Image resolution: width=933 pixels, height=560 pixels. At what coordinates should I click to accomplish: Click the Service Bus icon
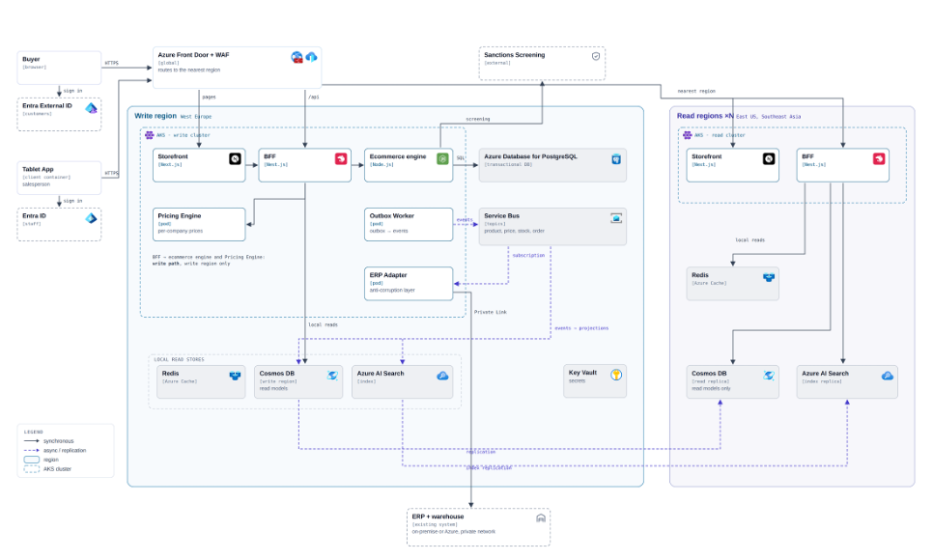[616, 218]
